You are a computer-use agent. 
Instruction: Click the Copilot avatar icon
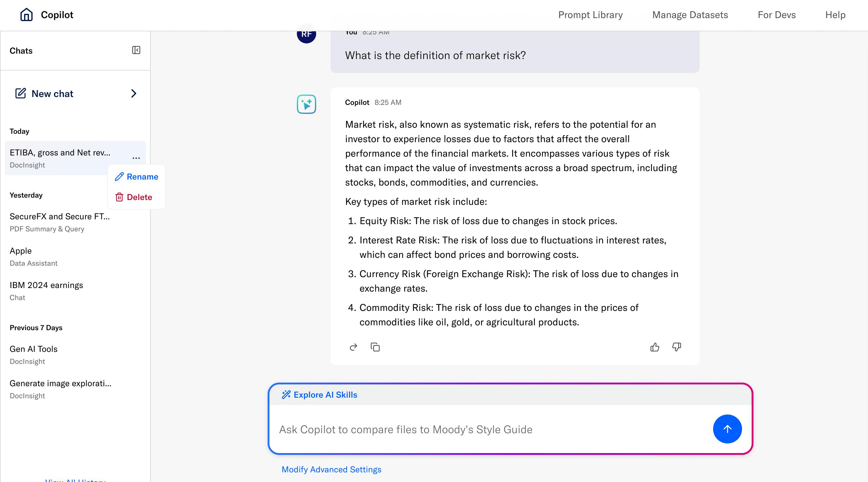click(306, 104)
